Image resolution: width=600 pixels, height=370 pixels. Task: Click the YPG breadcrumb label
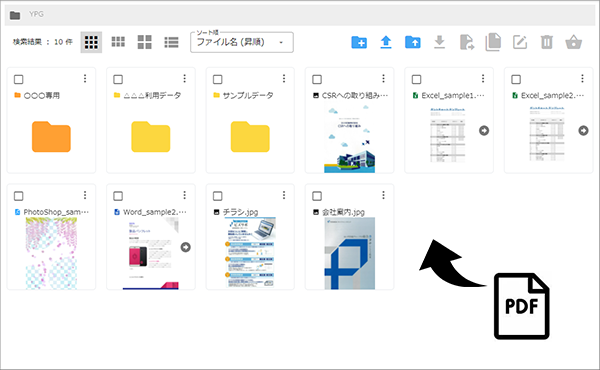36,14
